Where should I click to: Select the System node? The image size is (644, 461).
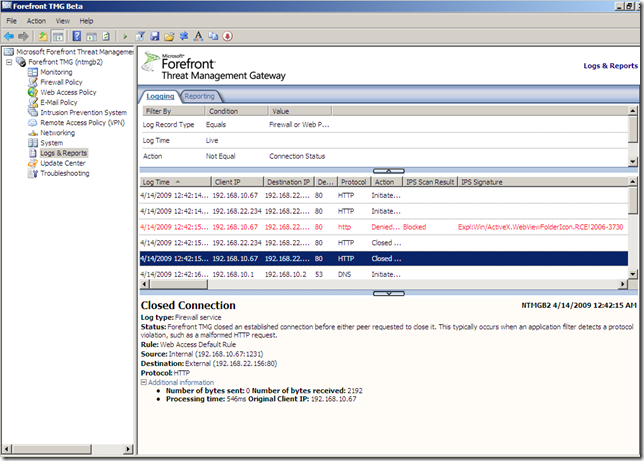tap(51, 143)
